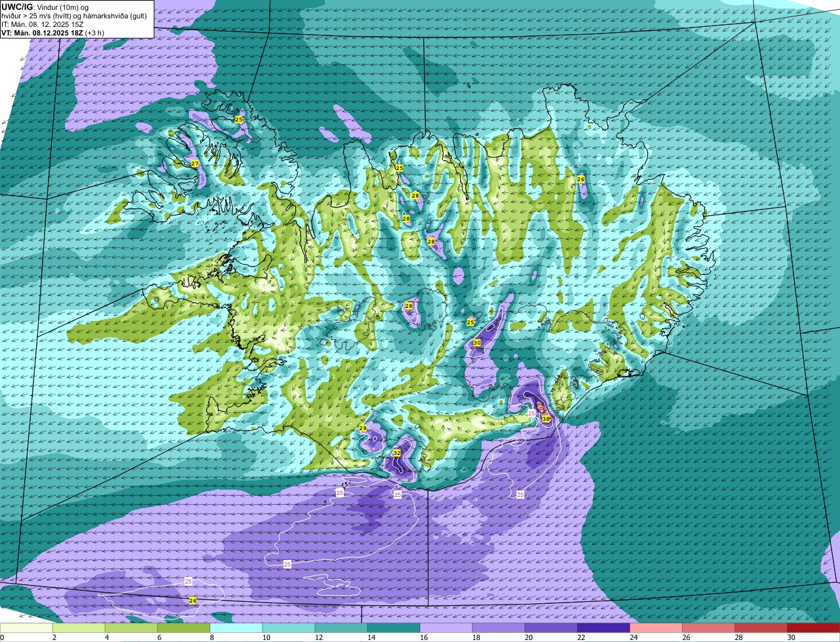Pick the 22–24 m/s dark indigo legend swatch
Image resolution: width=840 pixels, height=642 pixels.
point(604,628)
